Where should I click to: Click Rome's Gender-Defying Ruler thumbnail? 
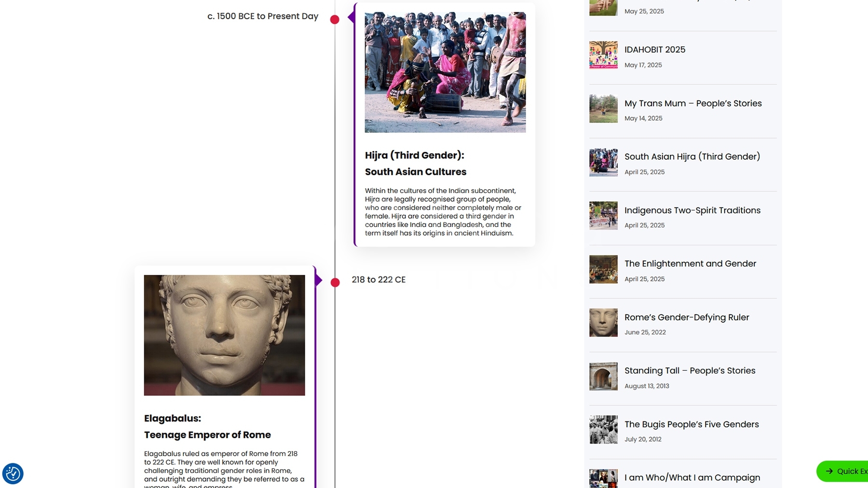coord(603,322)
